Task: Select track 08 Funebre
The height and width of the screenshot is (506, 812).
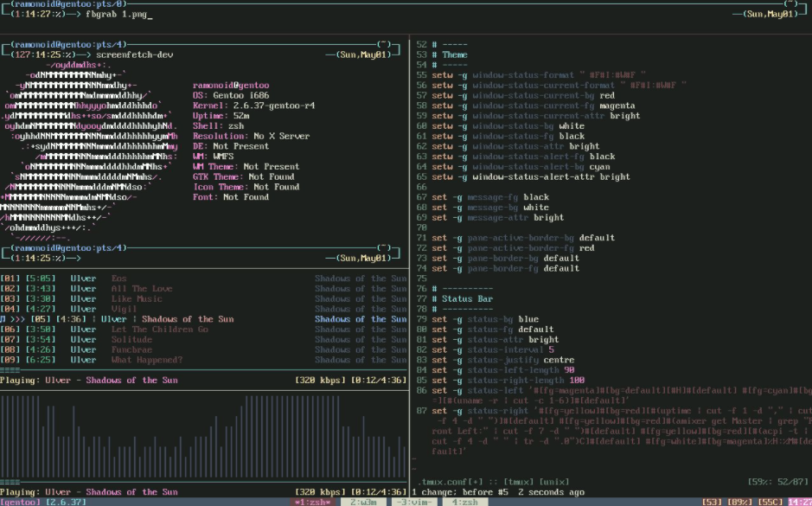Action: tap(203, 349)
